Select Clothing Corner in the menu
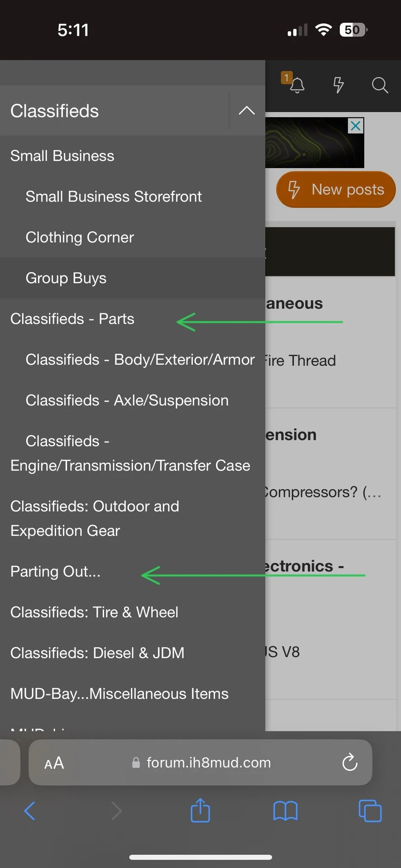The width and height of the screenshot is (401, 868). (80, 237)
